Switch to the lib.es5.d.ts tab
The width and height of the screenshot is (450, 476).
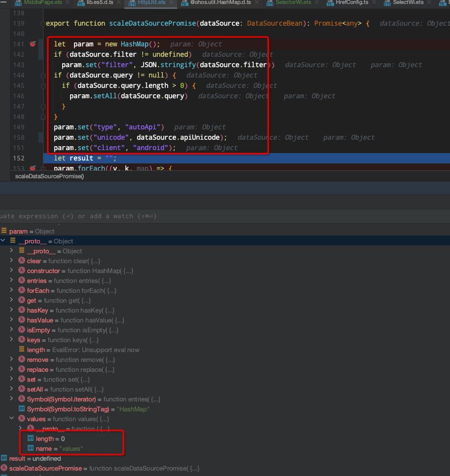[x=100, y=2]
